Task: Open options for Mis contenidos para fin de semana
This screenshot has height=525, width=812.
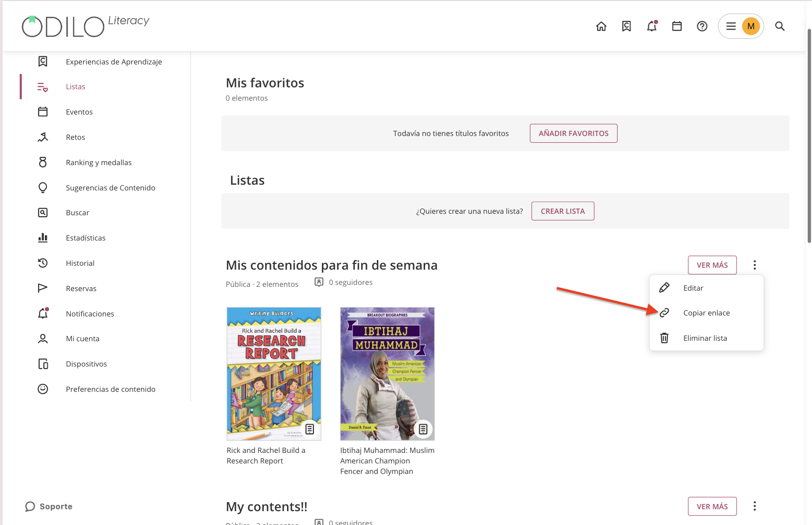Action: [x=755, y=265]
